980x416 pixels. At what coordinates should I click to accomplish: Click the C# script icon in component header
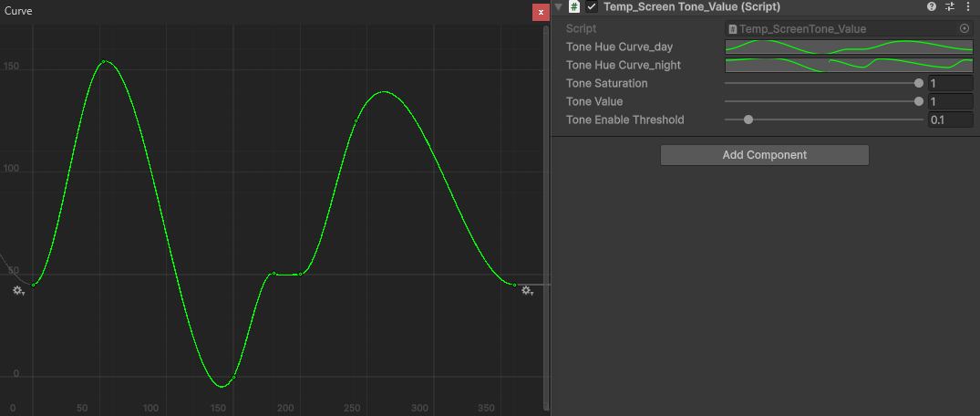tap(574, 7)
